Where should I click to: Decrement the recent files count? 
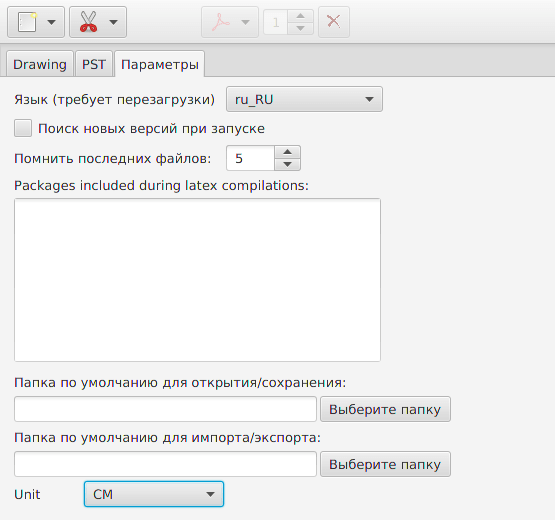click(287, 164)
